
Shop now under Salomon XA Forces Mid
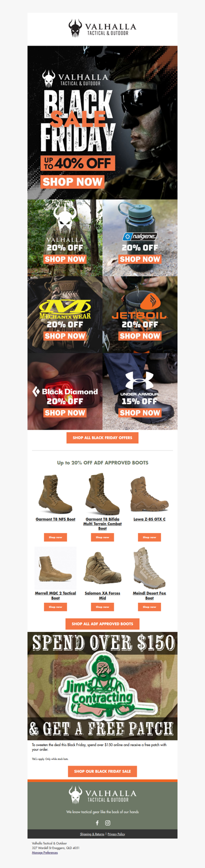click(102, 607)
